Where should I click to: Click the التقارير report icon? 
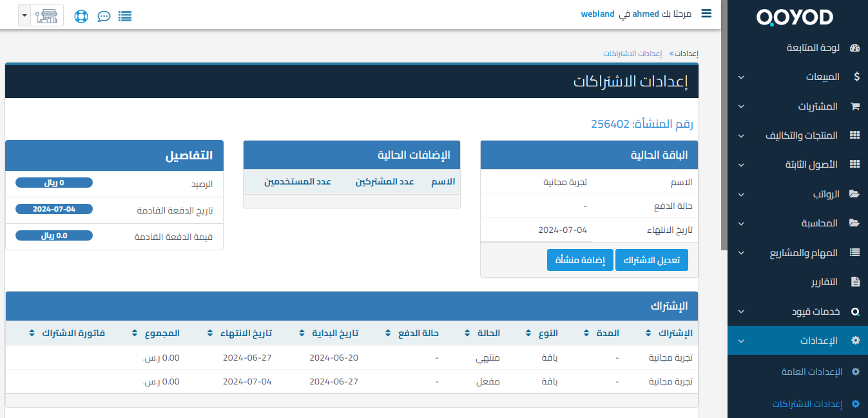[x=855, y=281]
